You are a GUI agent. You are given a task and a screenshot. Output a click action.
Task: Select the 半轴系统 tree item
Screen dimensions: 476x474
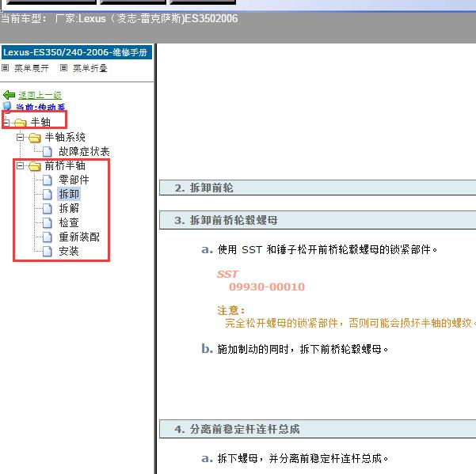(65, 137)
